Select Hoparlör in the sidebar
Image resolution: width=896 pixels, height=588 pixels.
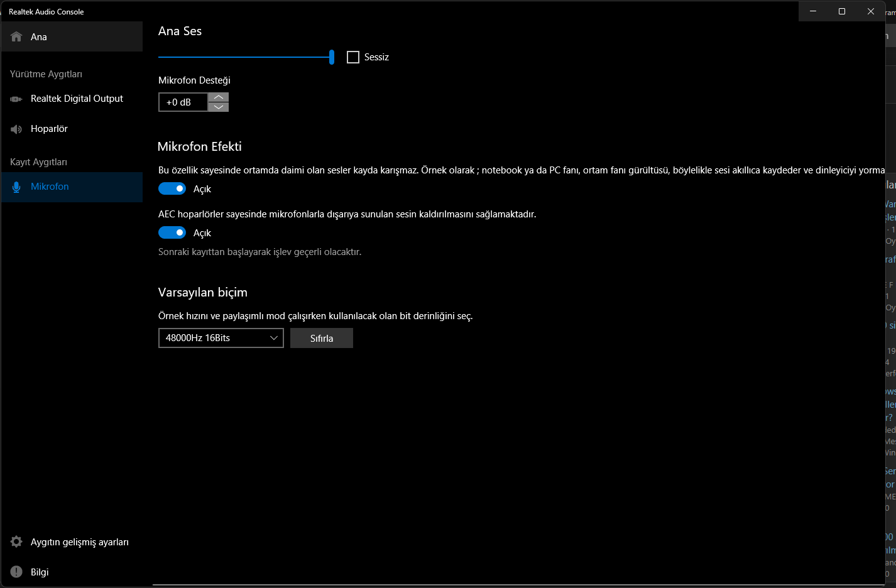point(72,129)
